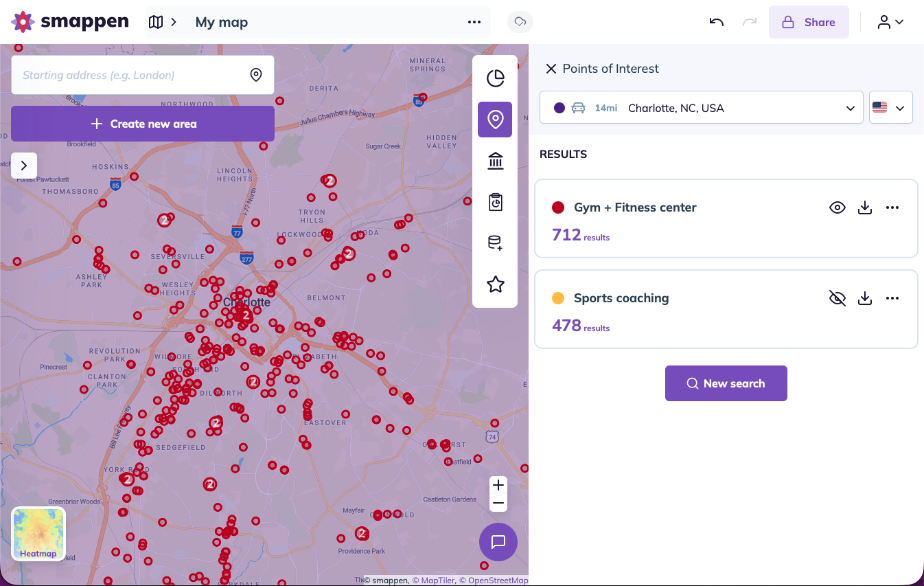Image resolution: width=924 pixels, height=586 pixels.
Task: Check the cloud sync status icon
Action: 520,22
